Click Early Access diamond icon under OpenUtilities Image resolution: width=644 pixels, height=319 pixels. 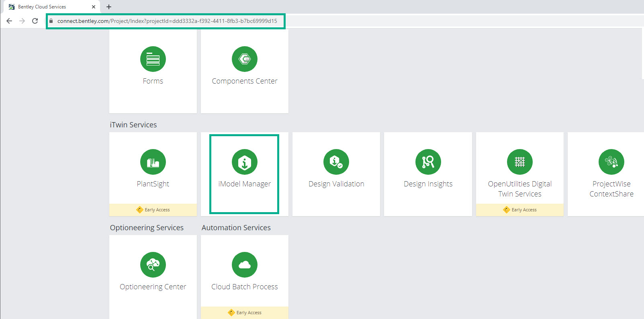[507, 210]
